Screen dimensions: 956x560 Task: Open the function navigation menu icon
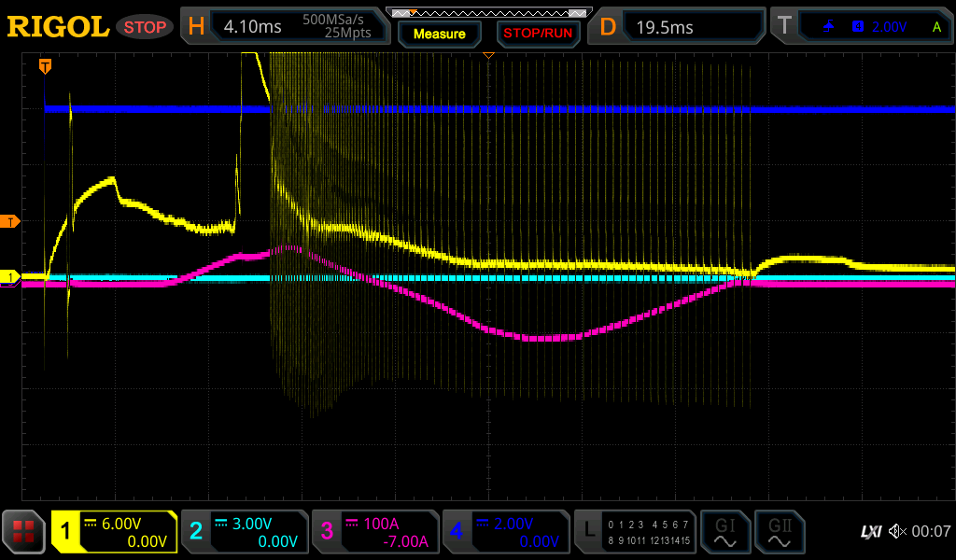23,532
